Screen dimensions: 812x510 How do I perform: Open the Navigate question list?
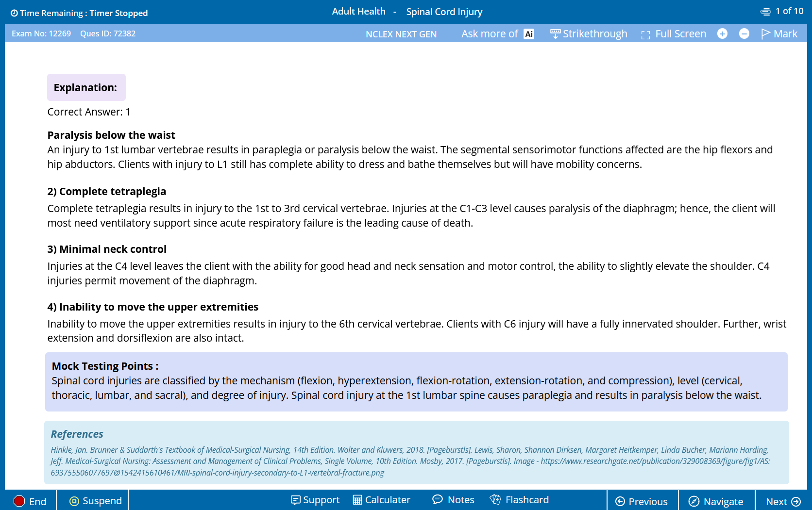click(716, 501)
